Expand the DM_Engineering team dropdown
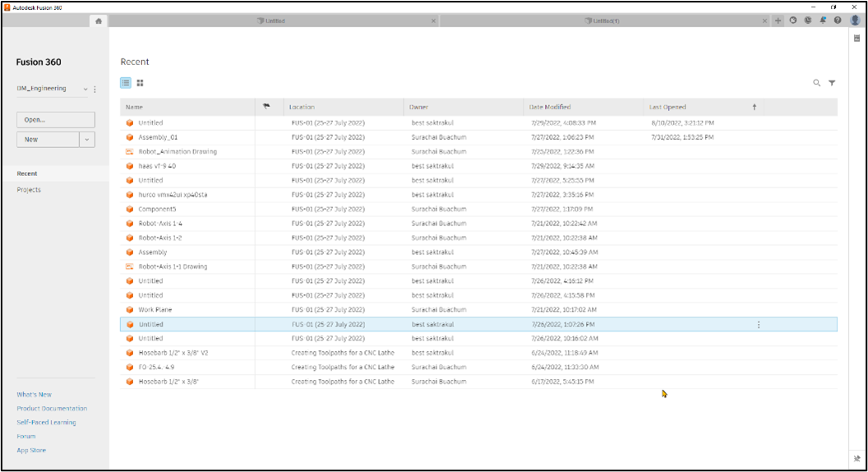The width and height of the screenshot is (868, 472). click(85, 89)
